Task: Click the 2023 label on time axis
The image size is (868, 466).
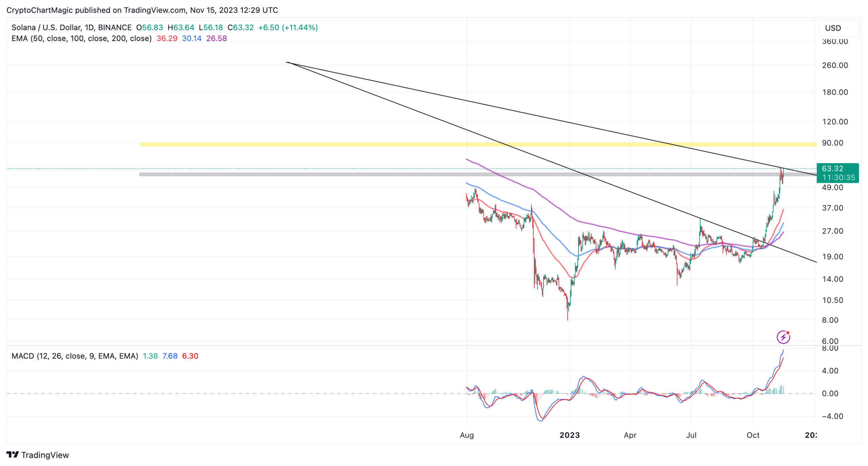Action: point(569,435)
